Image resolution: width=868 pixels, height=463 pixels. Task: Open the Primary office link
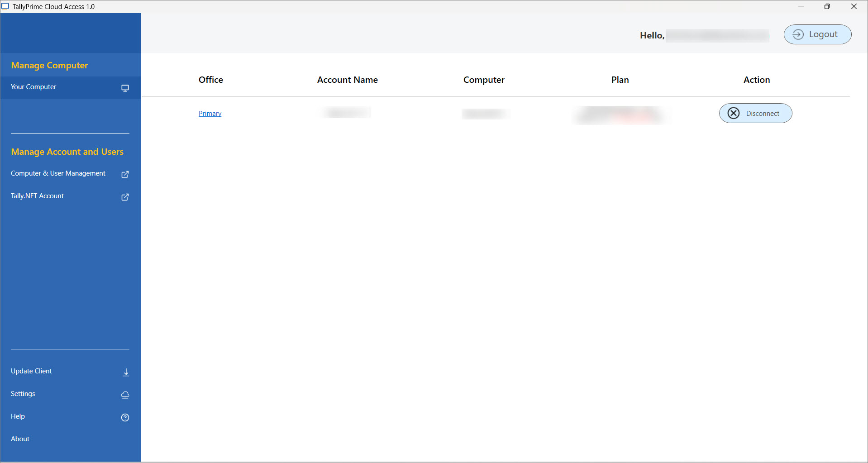pos(210,113)
